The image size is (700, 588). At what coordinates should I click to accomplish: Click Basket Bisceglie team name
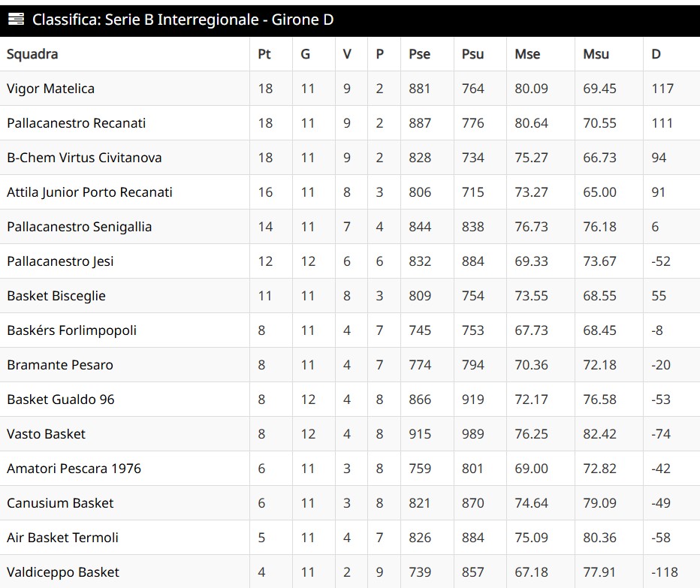(x=56, y=296)
